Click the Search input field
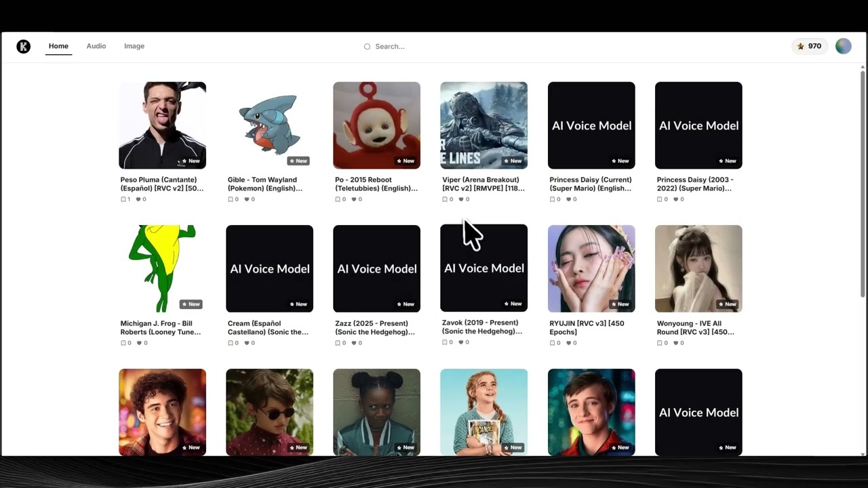Screen dimensions: 868x488 tap(434, 47)
